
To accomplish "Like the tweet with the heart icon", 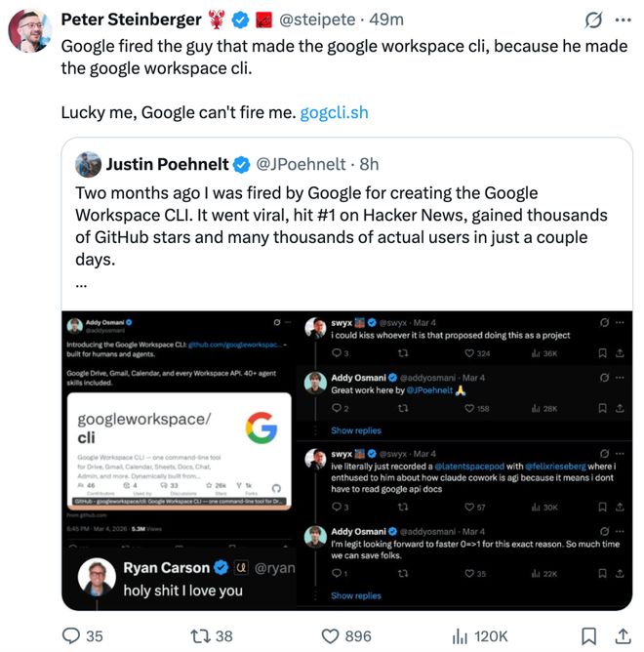I will click(x=331, y=636).
